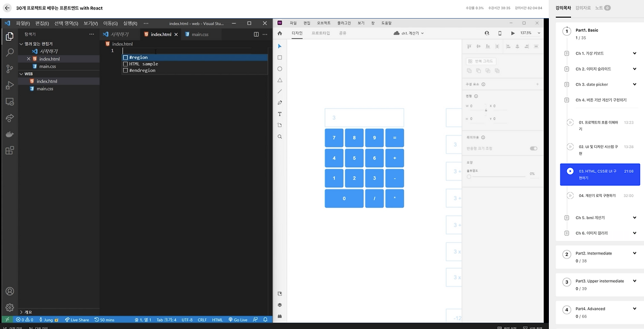This screenshot has width=644, height=329.
Task: Open Remote Explorer icon in VS Code
Action: coord(10,102)
